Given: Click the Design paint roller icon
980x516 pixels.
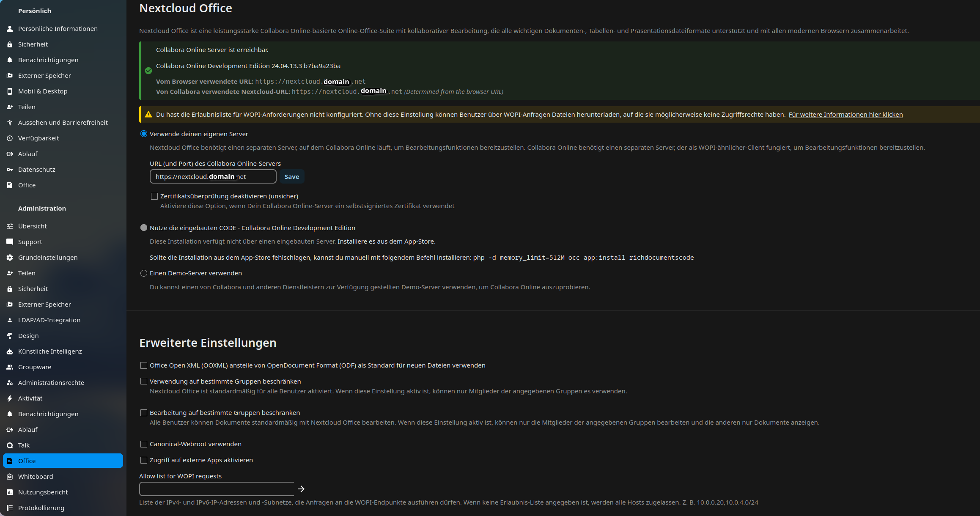Looking at the screenshot, I should coord(10,336).
